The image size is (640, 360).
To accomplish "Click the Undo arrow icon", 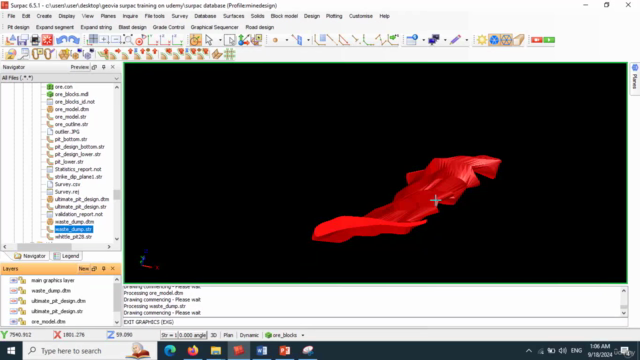I will tap(62, 40).
